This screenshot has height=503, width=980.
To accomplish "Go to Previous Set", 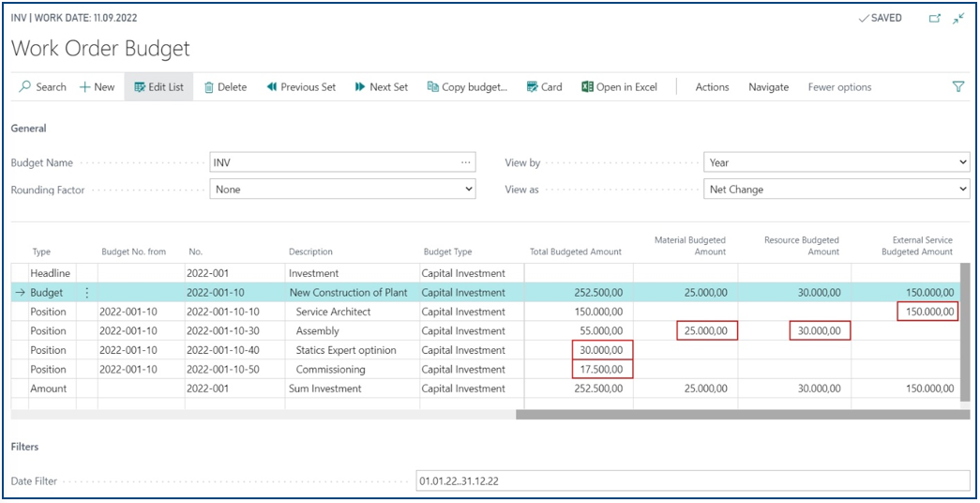I will click(x=301, y=87).
